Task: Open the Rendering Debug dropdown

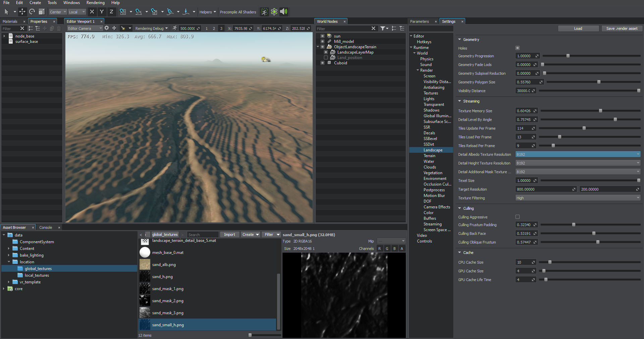Action: (x=152, y=28)
